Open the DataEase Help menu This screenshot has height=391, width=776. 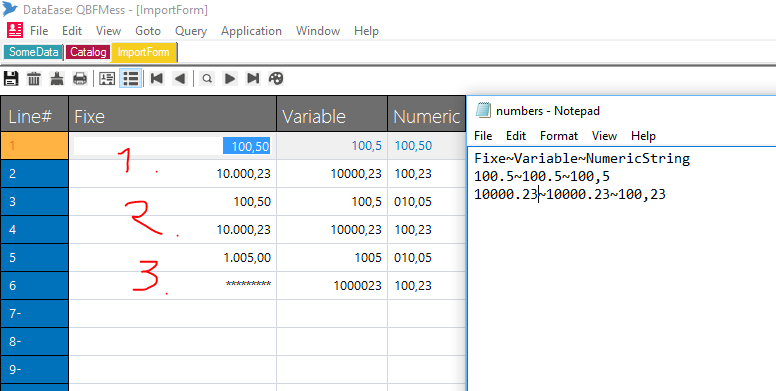(366, 31)
